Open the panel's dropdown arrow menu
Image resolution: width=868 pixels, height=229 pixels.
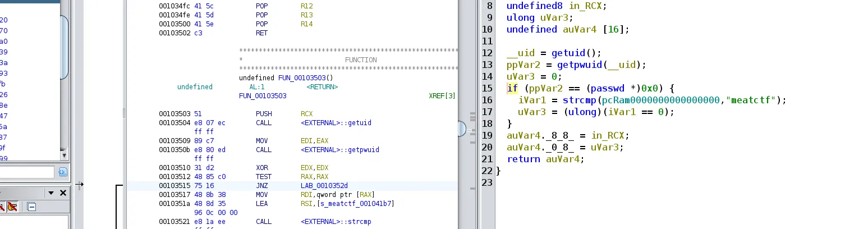(51, 193)
